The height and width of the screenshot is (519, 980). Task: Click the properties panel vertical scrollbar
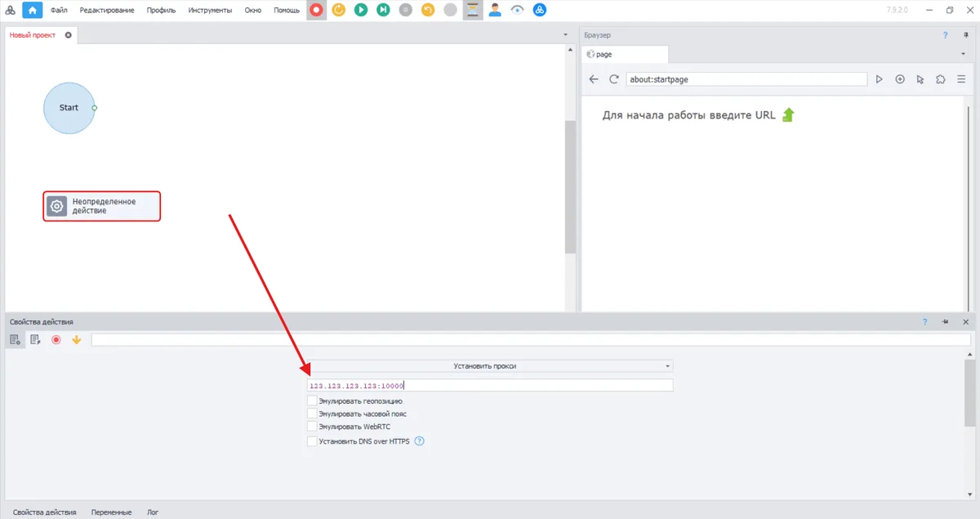click(969, 392)
